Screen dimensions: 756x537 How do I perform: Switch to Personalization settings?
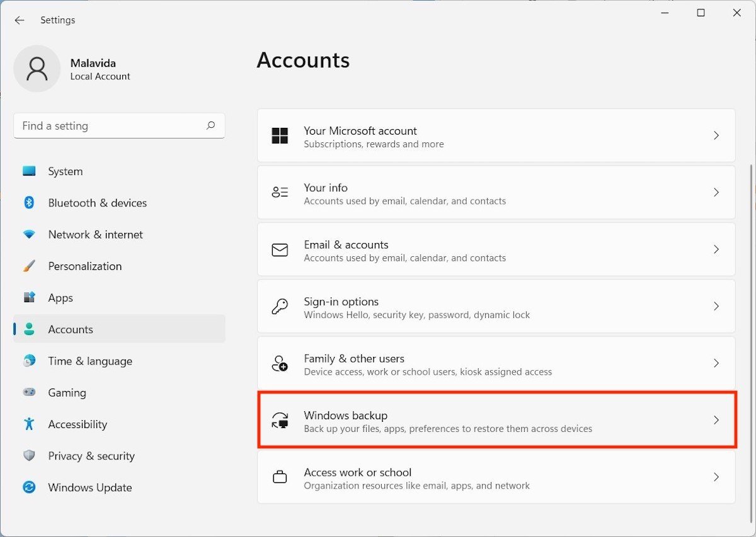click(85, 266)
